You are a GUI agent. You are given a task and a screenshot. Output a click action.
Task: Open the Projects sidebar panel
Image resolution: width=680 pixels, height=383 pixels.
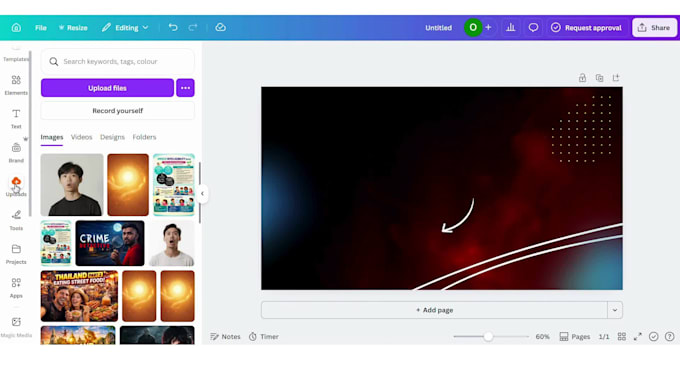16,254
